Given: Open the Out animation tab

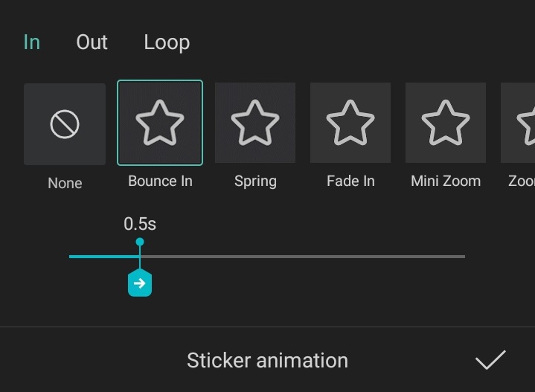Looking at the screenshot, I should (x=92, y=42).
